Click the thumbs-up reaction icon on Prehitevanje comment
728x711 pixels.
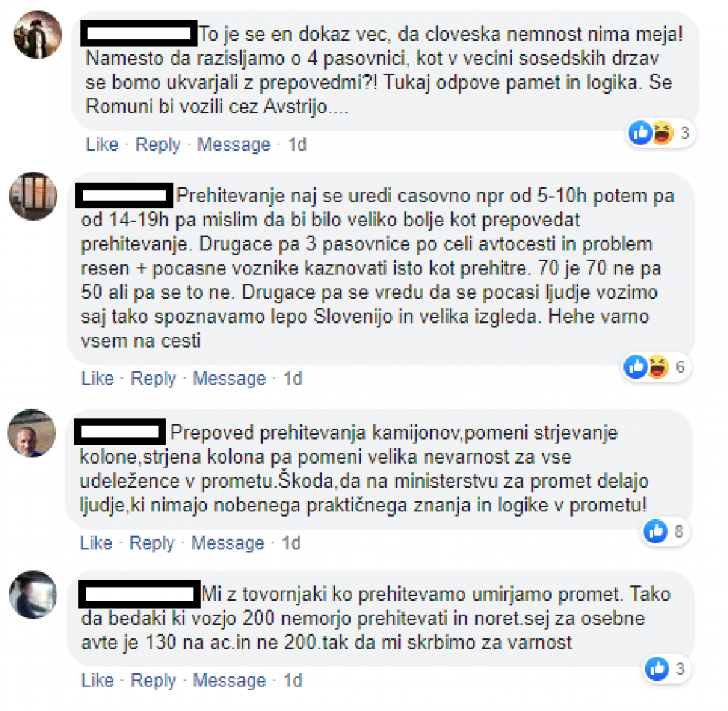pos(636,367)
